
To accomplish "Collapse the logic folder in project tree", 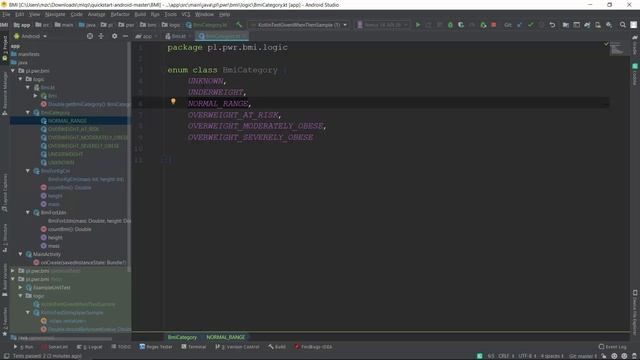I will pyautogui.click(x=20, y=79).
